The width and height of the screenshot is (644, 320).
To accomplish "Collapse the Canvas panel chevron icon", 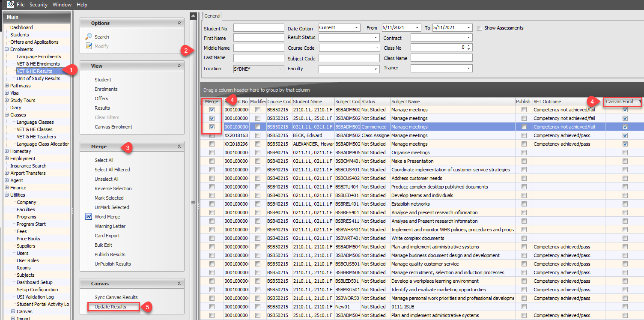I will click(179, 284).
